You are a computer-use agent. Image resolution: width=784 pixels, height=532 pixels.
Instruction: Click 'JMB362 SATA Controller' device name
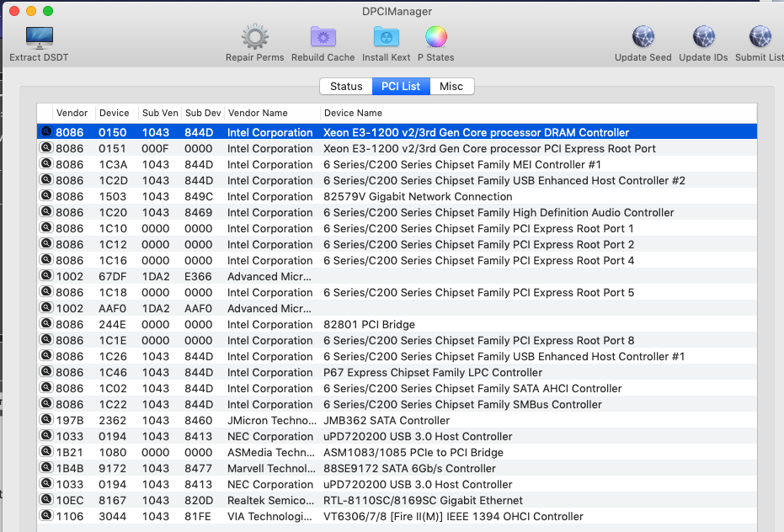[387, 421]
